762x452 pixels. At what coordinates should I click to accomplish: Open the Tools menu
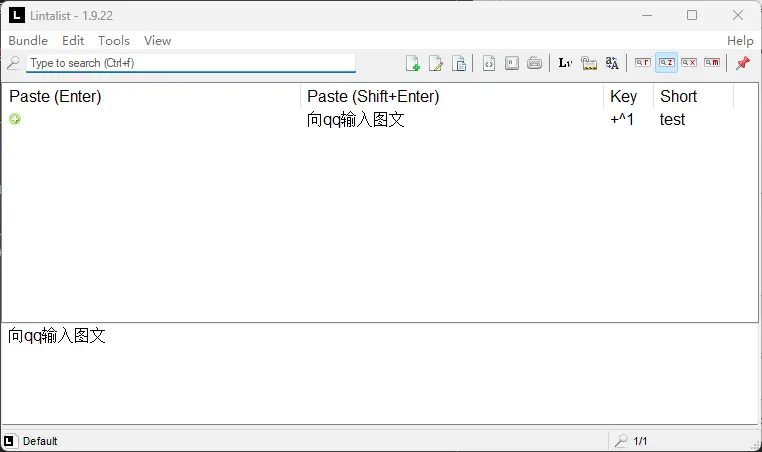114,40
